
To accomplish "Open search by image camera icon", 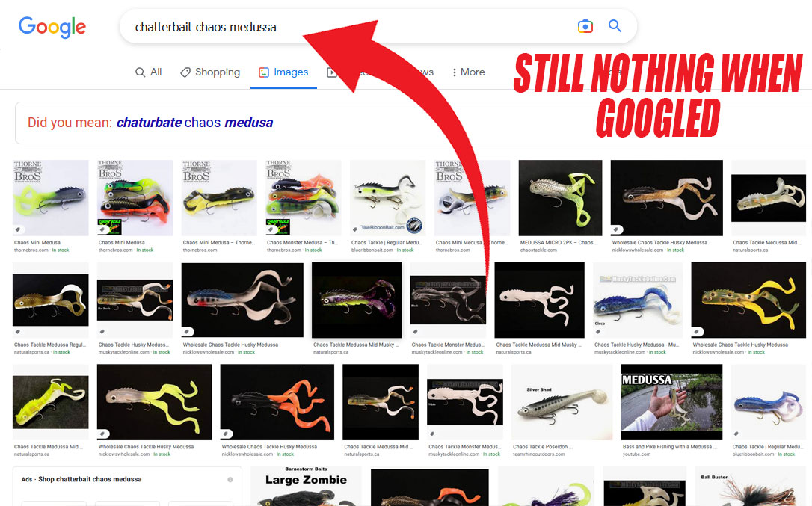I will 585,26.
